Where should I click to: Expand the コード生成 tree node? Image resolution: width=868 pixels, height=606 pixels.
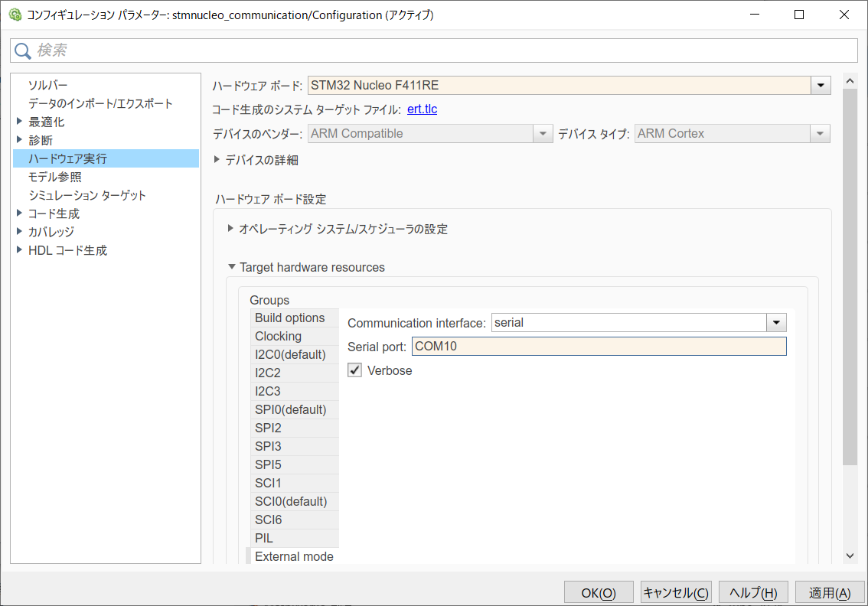click(x=19, y=213)
